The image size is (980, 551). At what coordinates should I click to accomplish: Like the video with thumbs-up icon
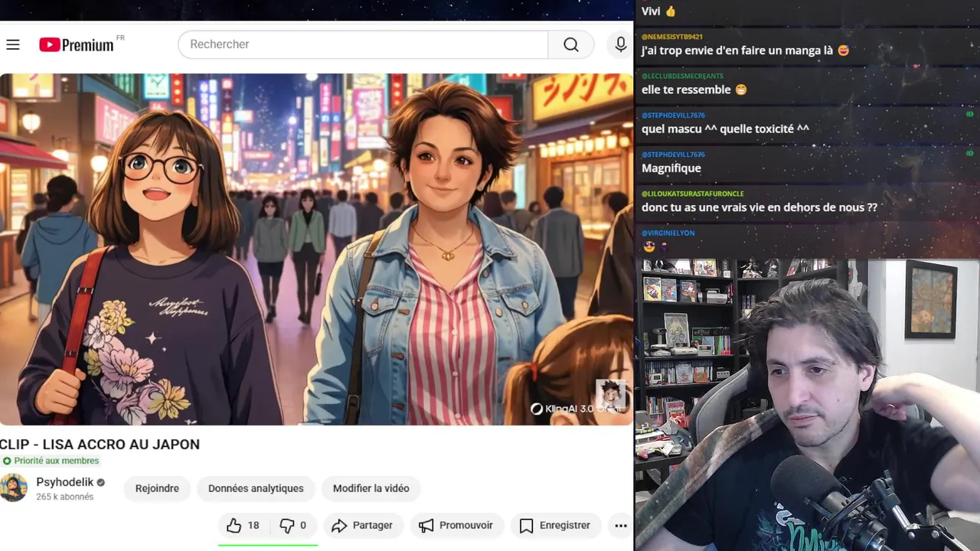pyautogui.click(x=234, y=525)
